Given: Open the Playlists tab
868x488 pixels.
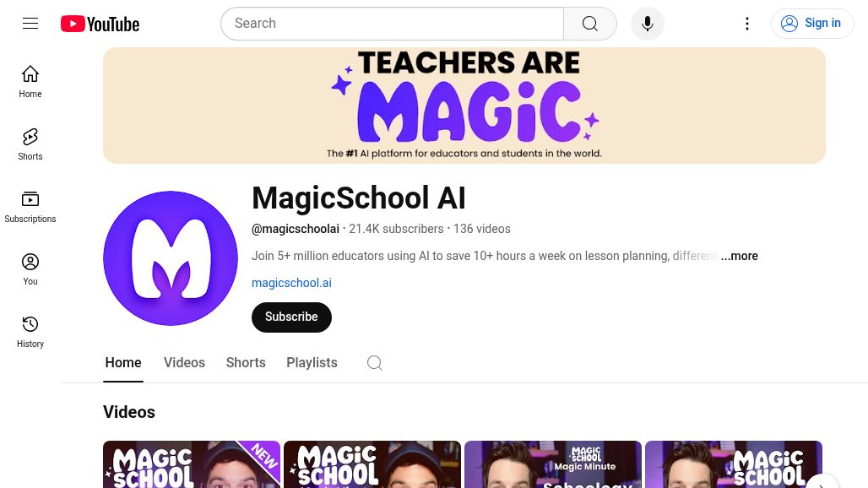Looking at the screenshot, I should pyautogui.click(x=312, y=363).
